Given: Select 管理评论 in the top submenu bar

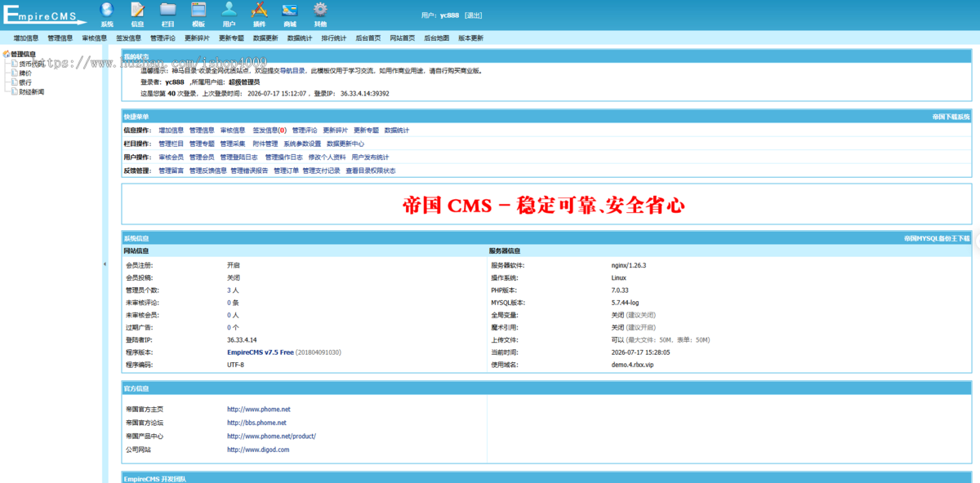Looking at the screenshot, I should [x=163, y=38].
